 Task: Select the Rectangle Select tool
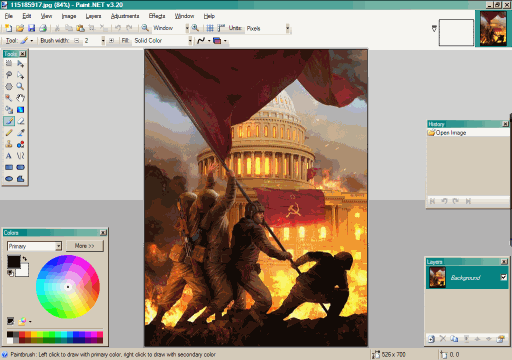(9, 63)
